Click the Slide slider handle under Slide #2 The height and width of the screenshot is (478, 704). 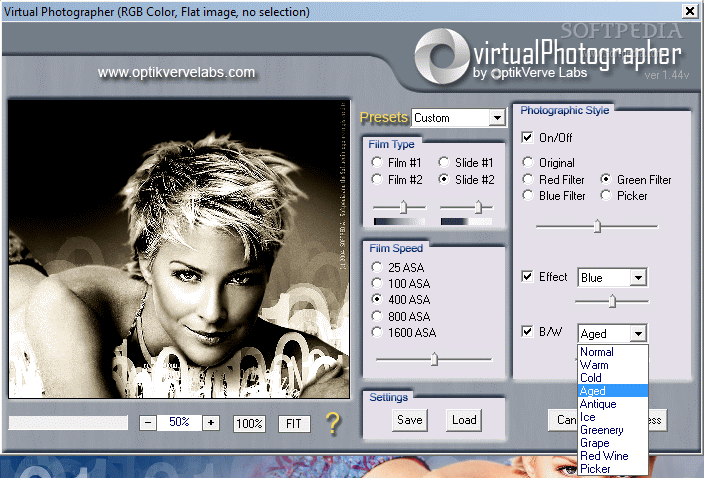tap(478, 207)
